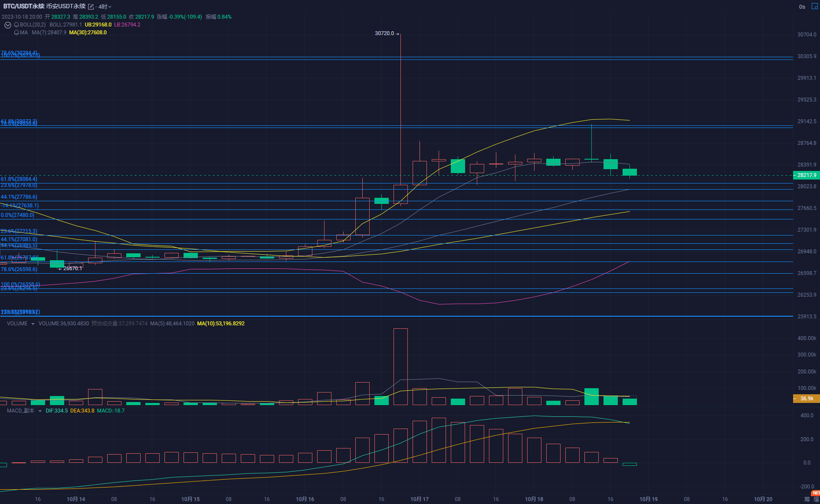This screenshot has height=504, width=820.
Task: Click the BOLL:27981.1 middle band value
Action: pyautogui.click(x=66, y=25)
